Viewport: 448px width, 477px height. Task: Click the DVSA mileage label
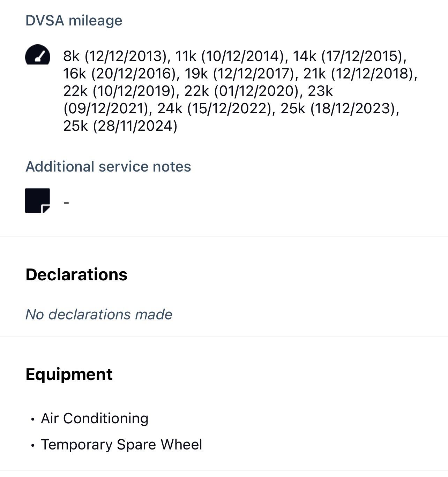(74, 21)
